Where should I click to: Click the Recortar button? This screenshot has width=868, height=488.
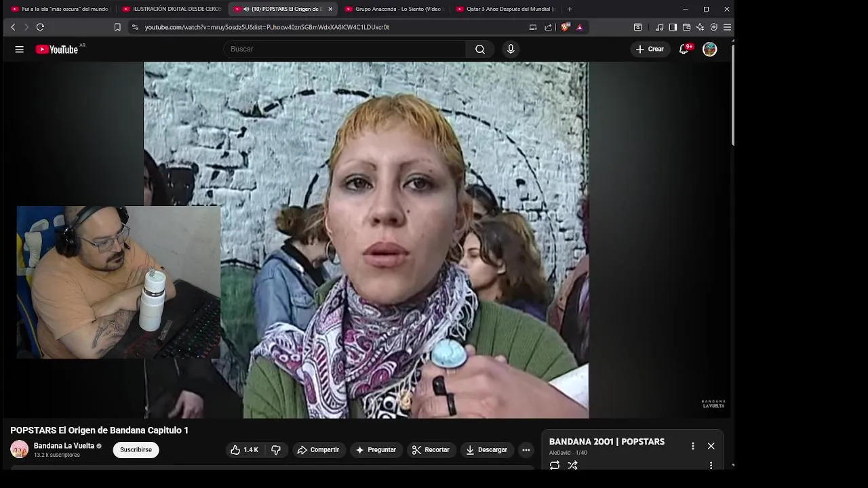pos(431,450)
